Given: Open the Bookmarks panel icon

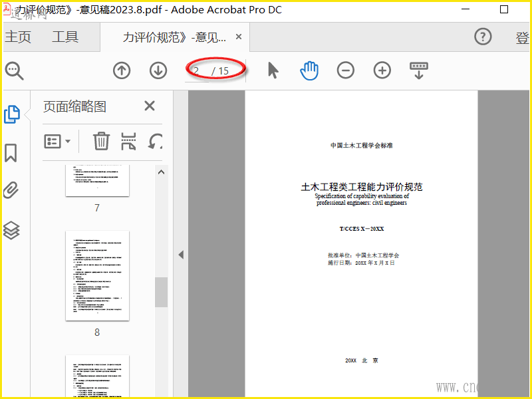Looking at the screenshot, I should (11, 153).
